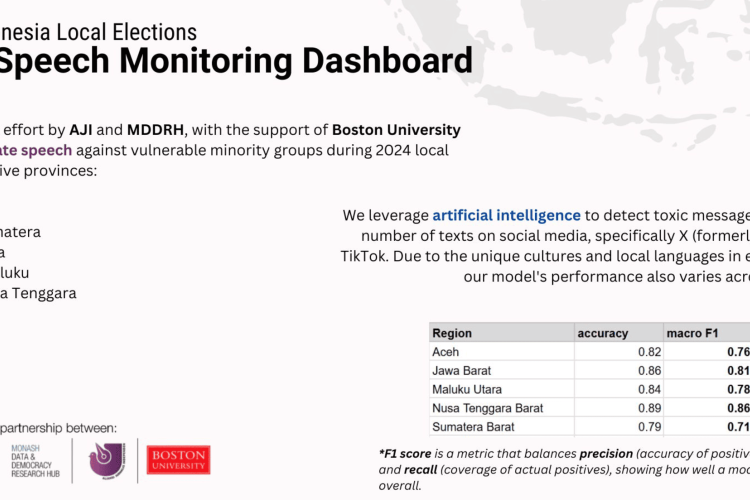Viewport: 750px width, 500px height.
Task: Click Nusa Tenggara Barat accuracy 0.89
Action: [x=648, y=408]
